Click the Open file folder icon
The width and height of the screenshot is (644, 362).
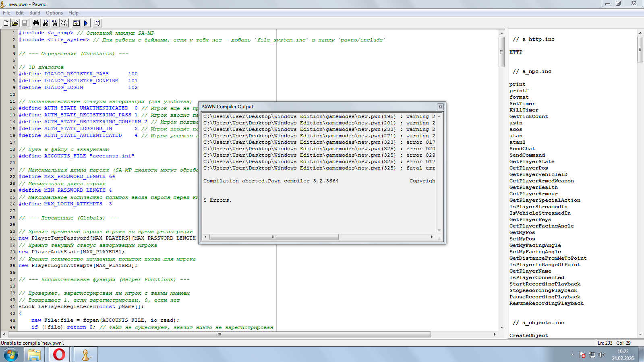point(15,23)
